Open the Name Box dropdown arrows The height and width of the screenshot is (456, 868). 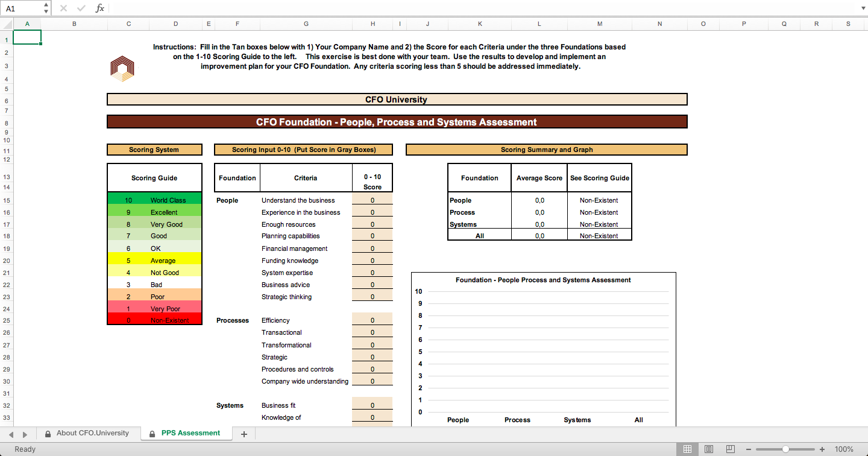coord(46,8)
